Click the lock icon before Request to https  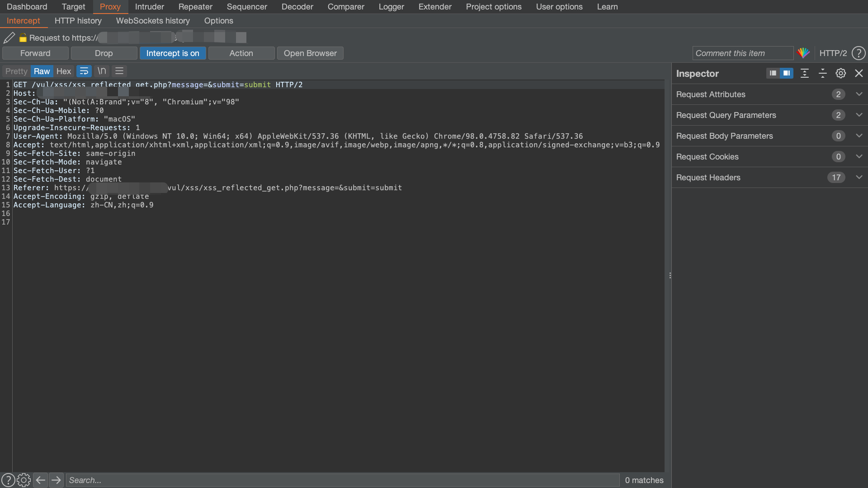23,38
